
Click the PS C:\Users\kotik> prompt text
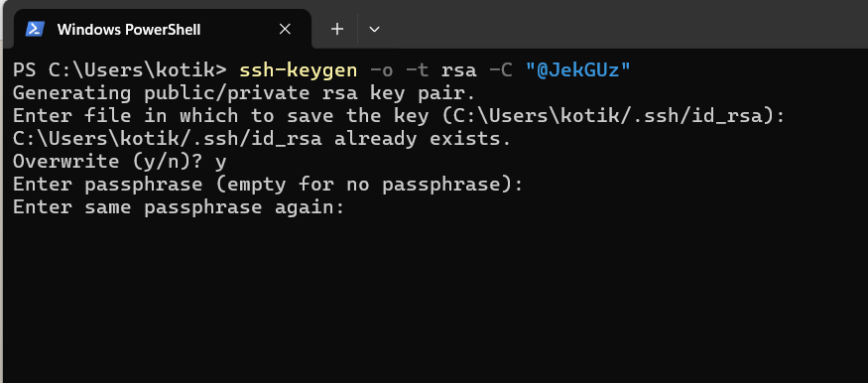coord(120,70)
